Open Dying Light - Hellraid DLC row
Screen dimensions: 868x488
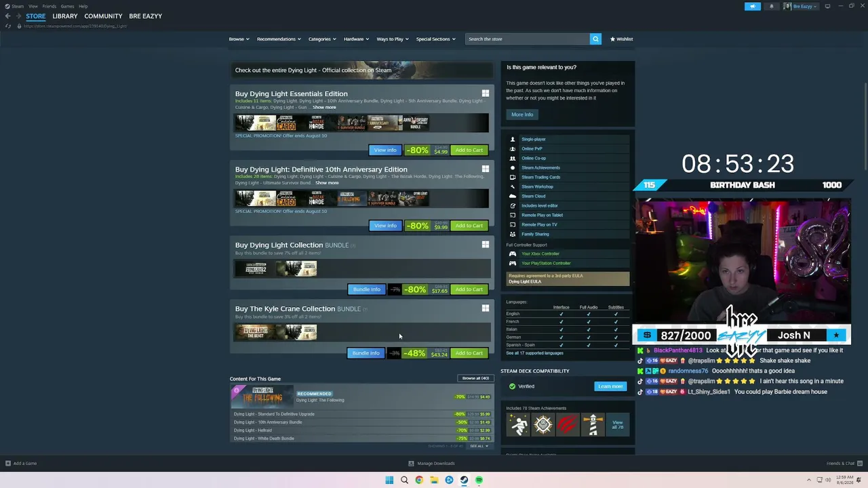coord(361,430)
